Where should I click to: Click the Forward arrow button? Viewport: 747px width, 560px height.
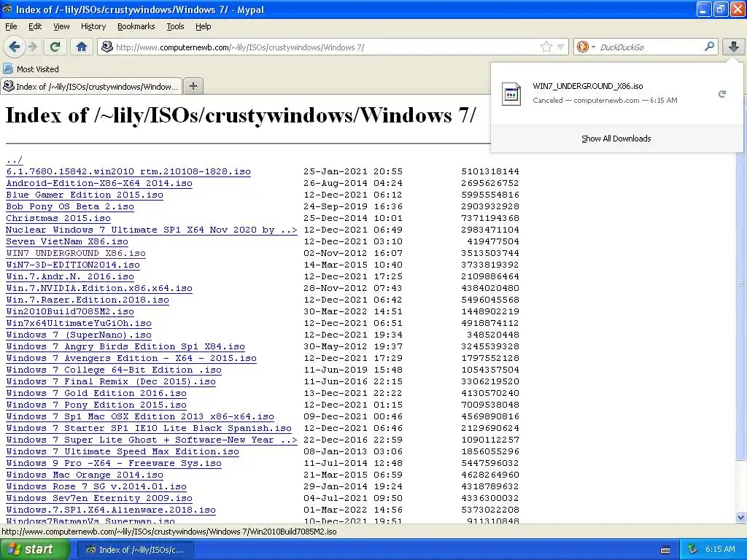point(32,47)
